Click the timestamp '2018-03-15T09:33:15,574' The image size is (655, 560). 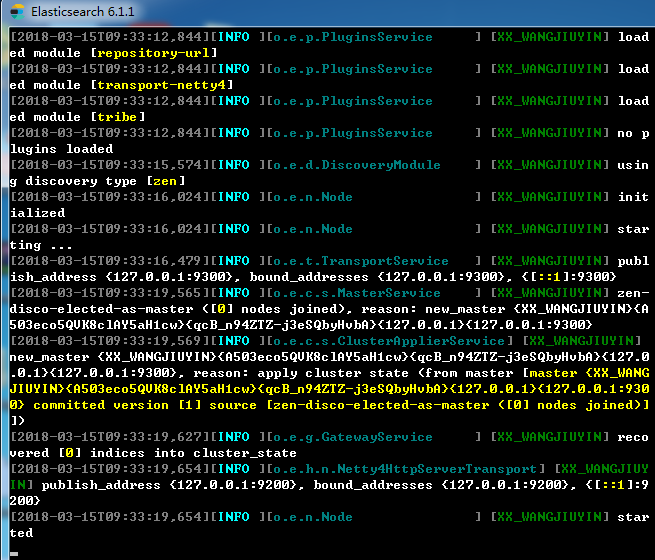[x=109, y=165]
